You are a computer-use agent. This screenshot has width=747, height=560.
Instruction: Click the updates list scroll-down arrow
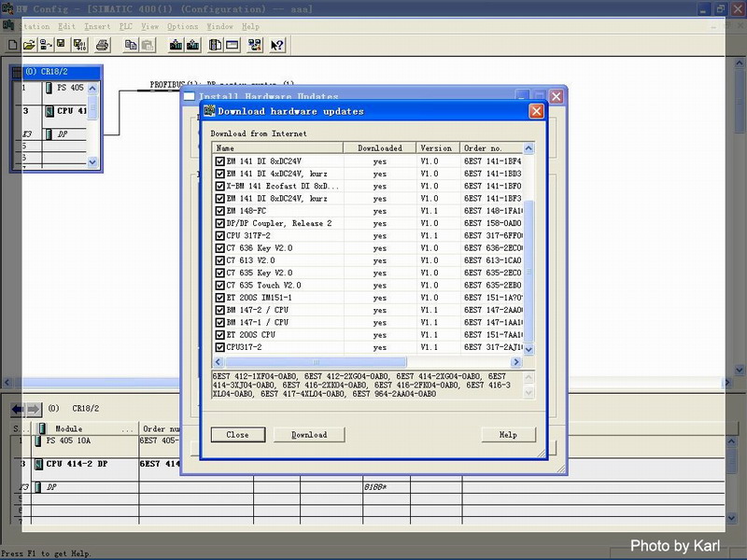[529, 349]
